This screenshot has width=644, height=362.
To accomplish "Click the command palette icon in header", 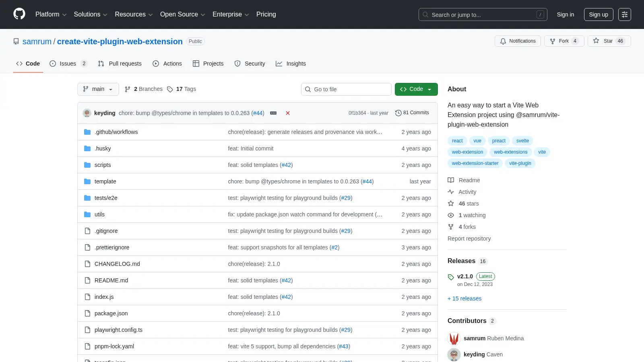I will point(625,14).
